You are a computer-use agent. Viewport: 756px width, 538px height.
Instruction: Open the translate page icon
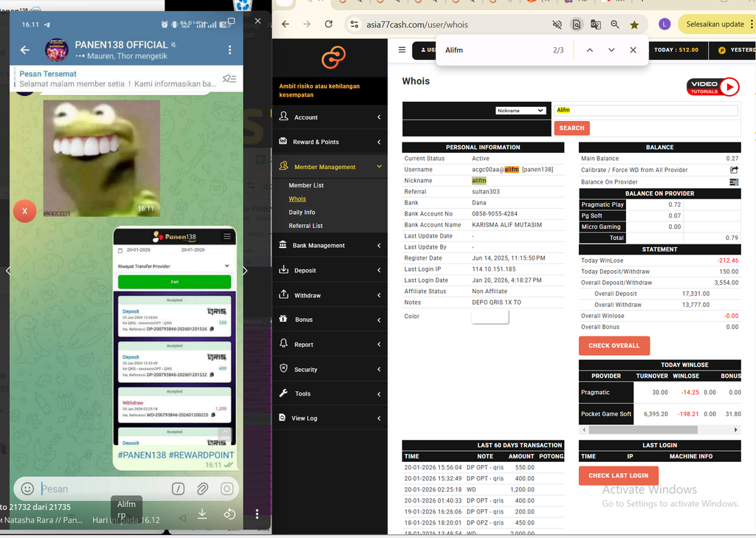click(x=596, y=24)
